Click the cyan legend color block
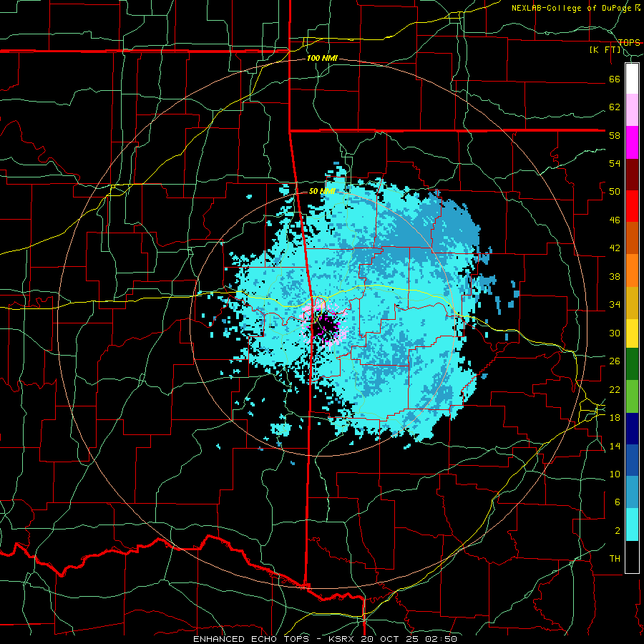Screen dimensions: 644x644 click(x=632, y=525)
